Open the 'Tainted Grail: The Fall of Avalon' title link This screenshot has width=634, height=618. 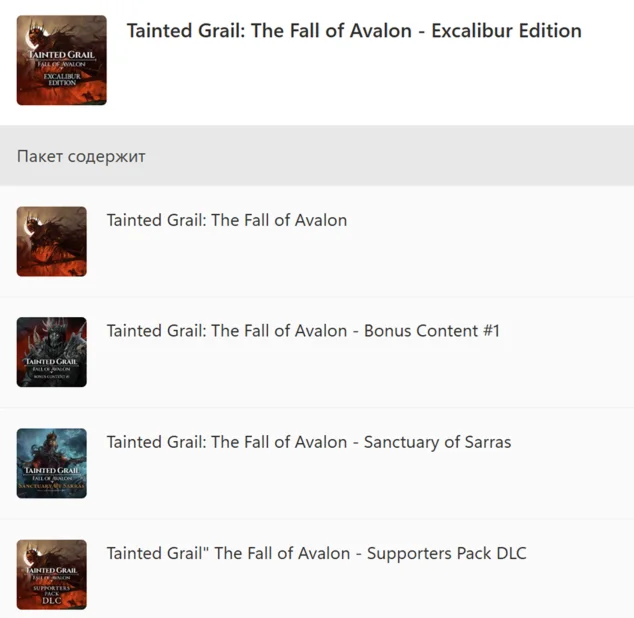(x=227, y=220)
